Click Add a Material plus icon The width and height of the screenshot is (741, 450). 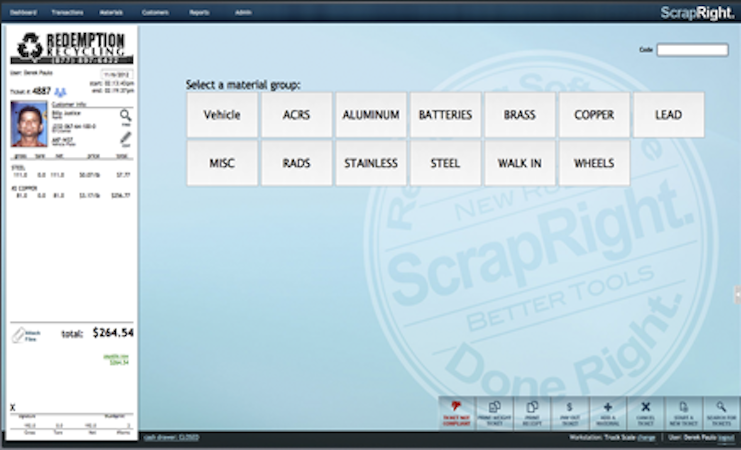click(608, 407)
